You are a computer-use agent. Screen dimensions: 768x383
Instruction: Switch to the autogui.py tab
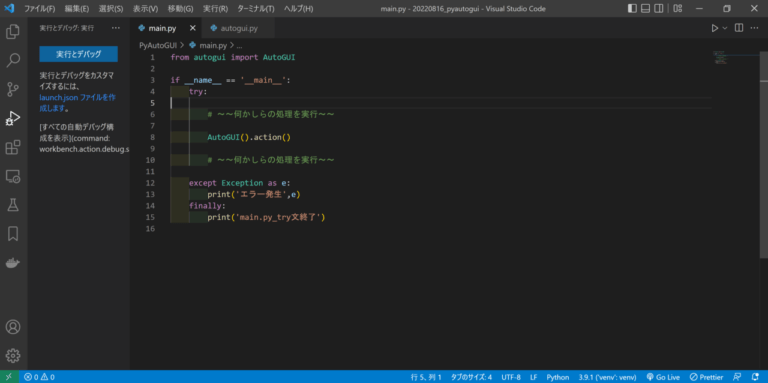click(x=239, y=28)
